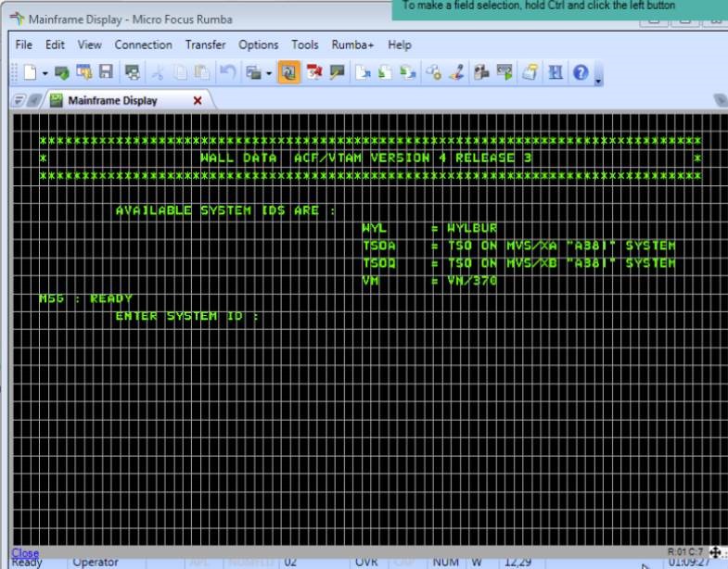Click the WYL system ID text
The height and width of the screenshot is (569, 728).
[375, 228]
